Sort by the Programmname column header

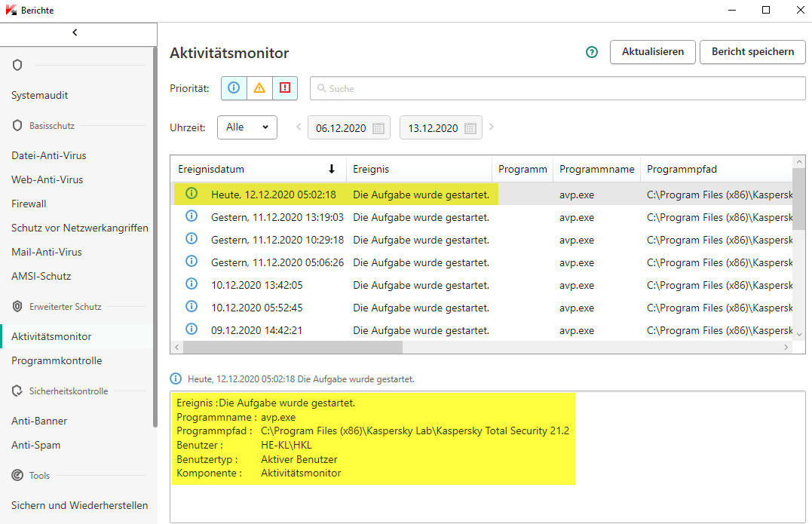(x=596, y=169)
